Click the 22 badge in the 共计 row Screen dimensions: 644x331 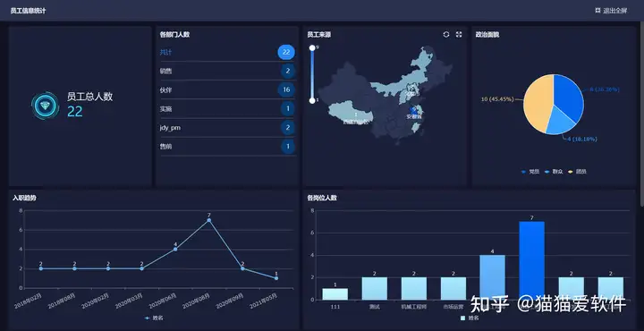coord(286,52)
